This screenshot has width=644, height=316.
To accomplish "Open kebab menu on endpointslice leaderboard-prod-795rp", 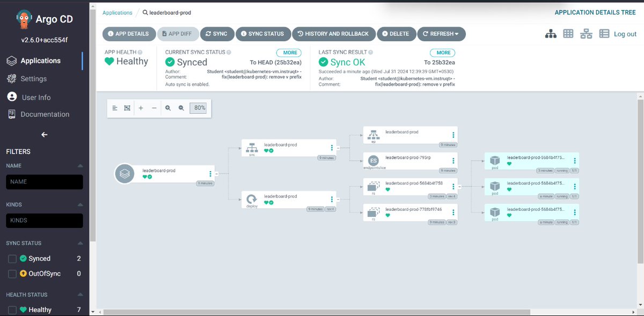I will 453,160.
